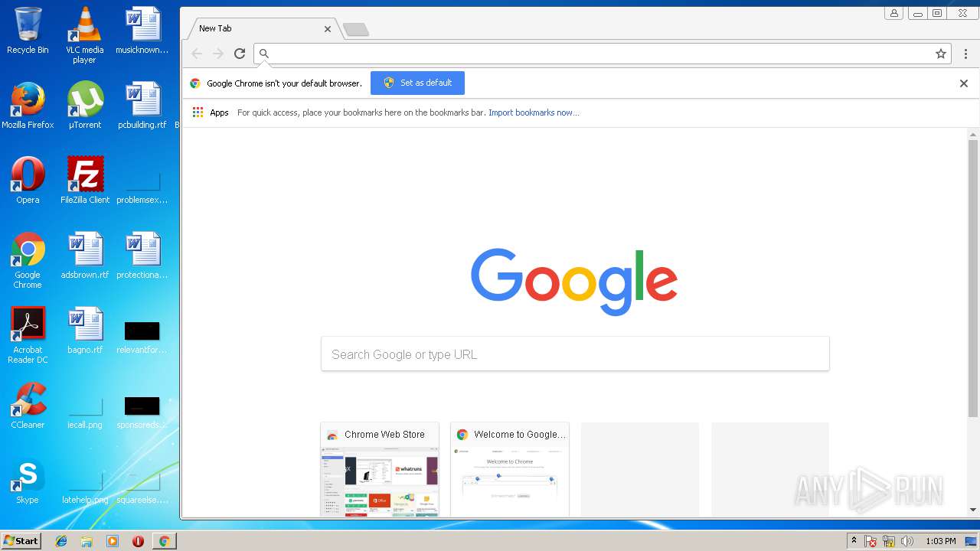The image size is (980, 551).
Task: Open the Chrome three-dot menu
Action: point(965,54)
